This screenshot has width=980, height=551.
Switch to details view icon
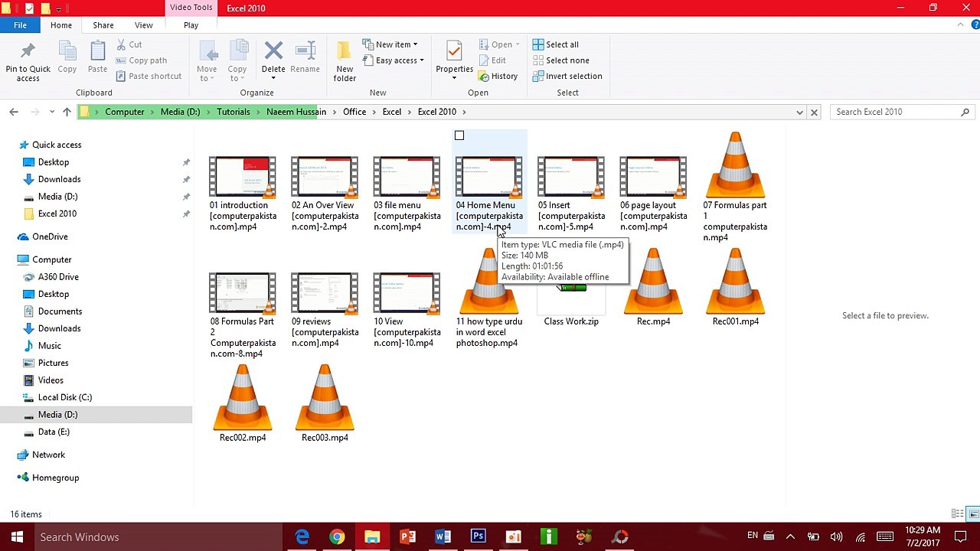pos(957,514)
